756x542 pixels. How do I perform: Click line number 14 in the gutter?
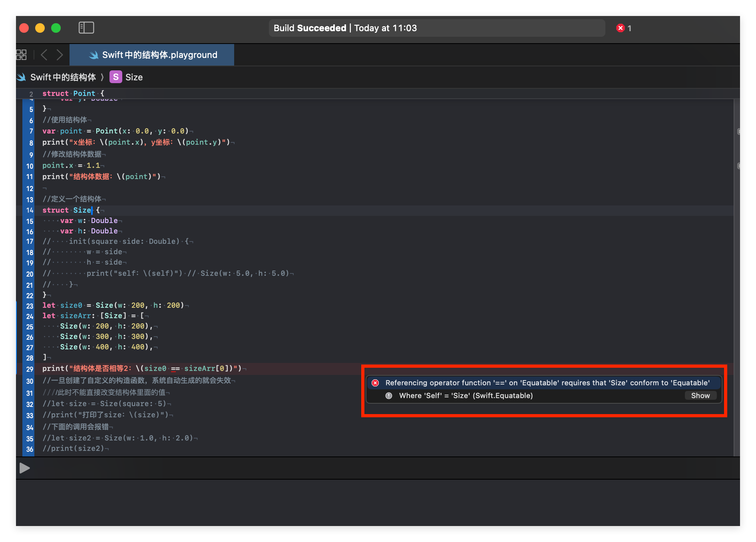pos(30,210)
